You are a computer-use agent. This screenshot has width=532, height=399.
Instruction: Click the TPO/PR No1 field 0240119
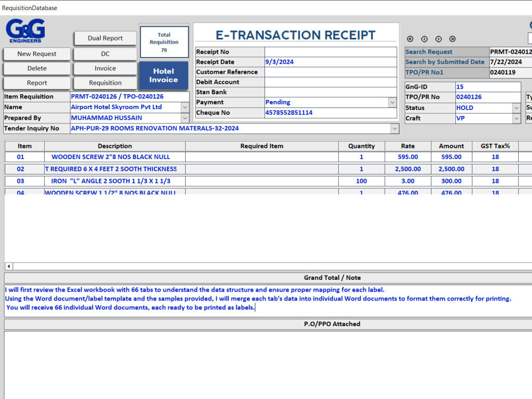[511, 72]
